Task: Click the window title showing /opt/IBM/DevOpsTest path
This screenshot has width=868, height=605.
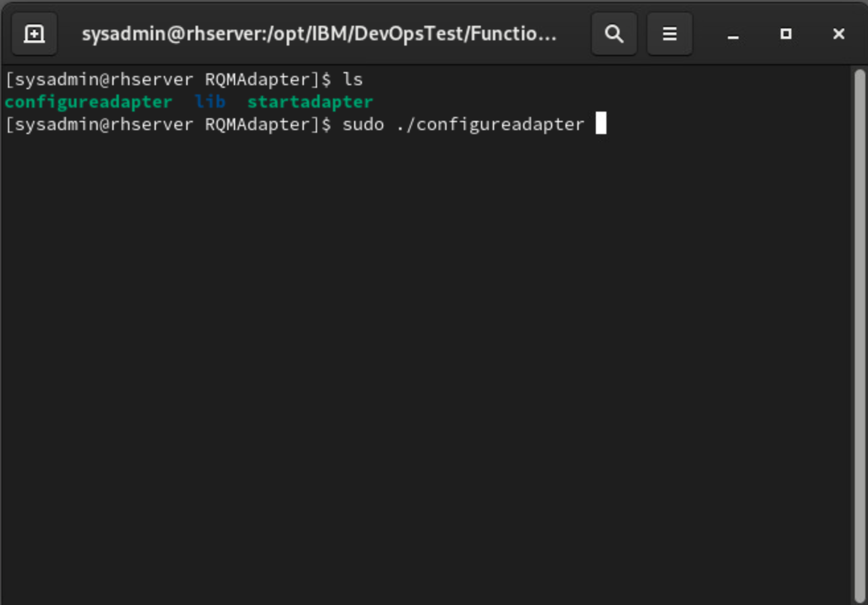Action: click(318, 34)
